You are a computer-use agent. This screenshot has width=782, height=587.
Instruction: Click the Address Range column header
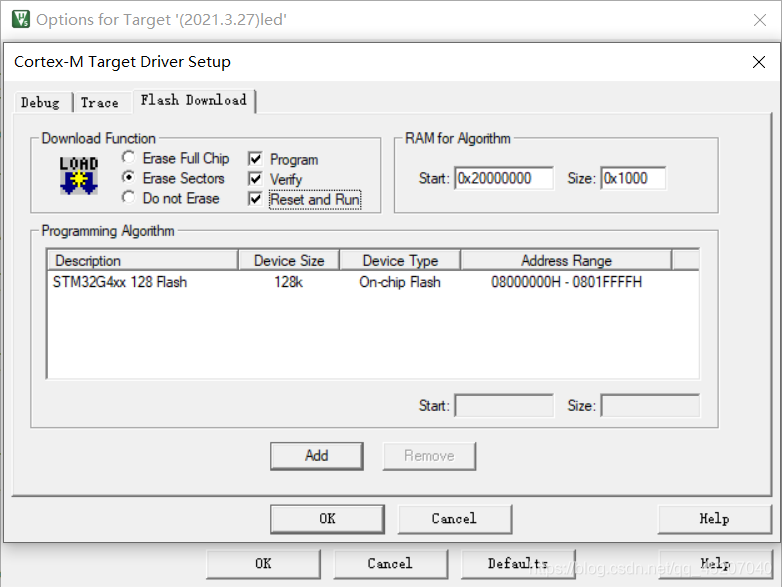coord(566,260)
